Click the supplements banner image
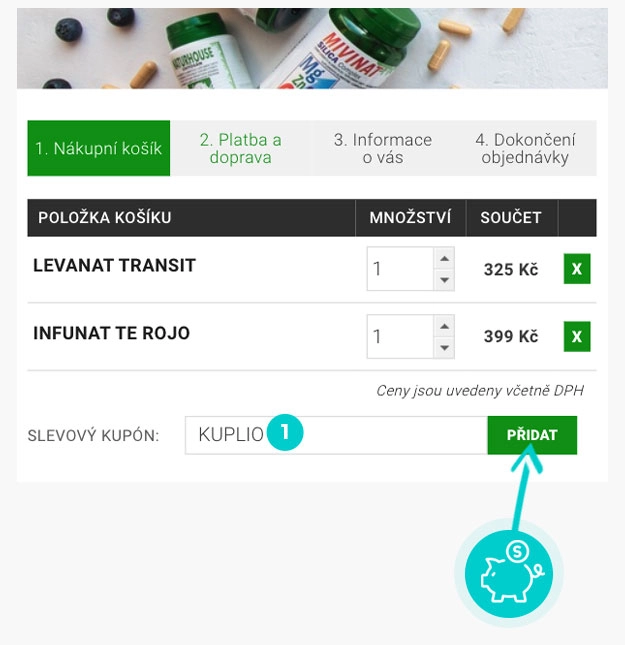Viewport: 625px width, 645px height. point(312,48)
